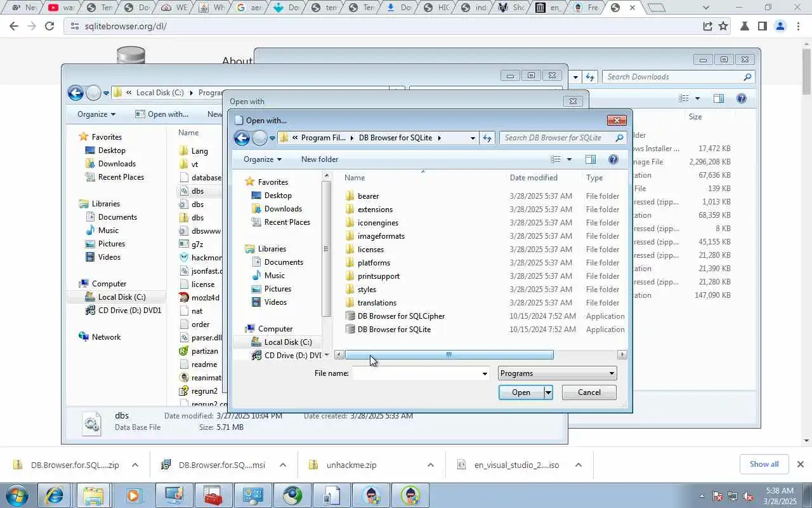Screen dimensions: 812x508
Task: Click navigation pane vertical scrollbar thumb
Action: 327,249
